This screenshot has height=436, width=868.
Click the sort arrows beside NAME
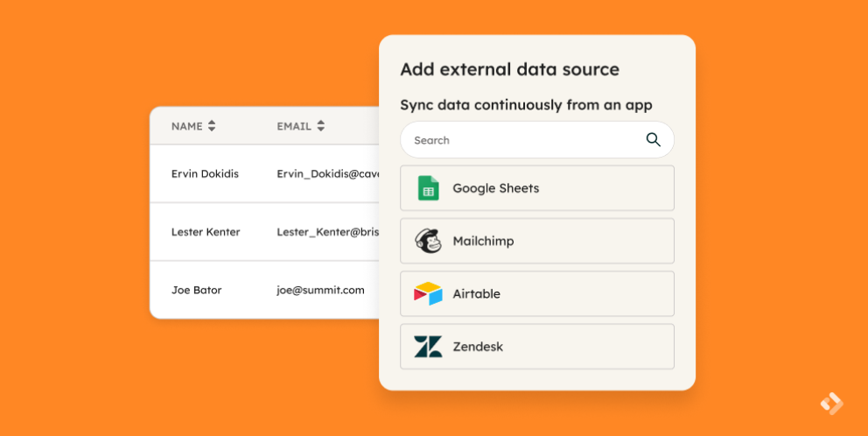(211, 126)
